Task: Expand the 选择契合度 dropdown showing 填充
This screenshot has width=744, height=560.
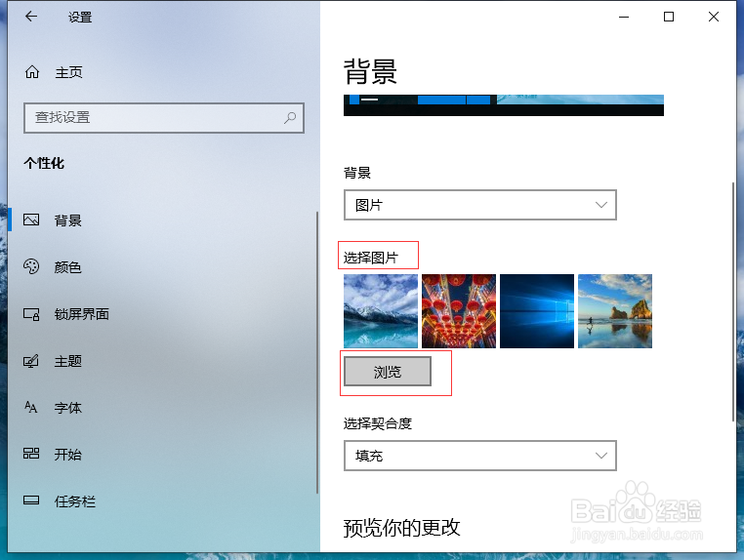Action: [x=479, y=456]
